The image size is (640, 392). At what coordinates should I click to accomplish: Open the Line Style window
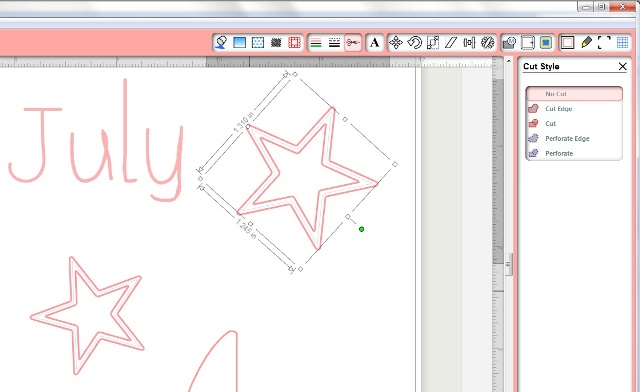[334, 42]
